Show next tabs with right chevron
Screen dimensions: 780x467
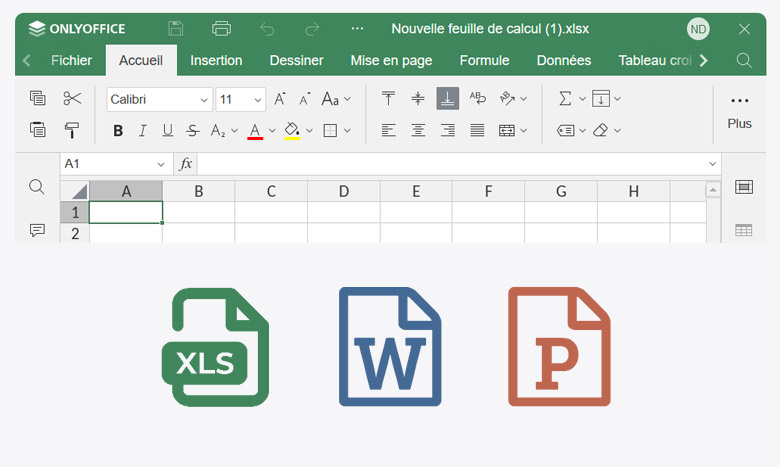(x=703, y=61)
